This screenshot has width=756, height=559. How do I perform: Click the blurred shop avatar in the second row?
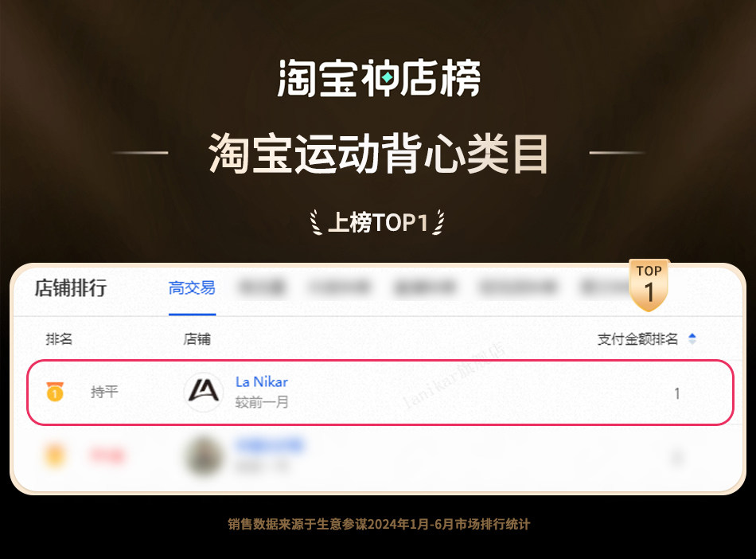click(x=205, y=455)
